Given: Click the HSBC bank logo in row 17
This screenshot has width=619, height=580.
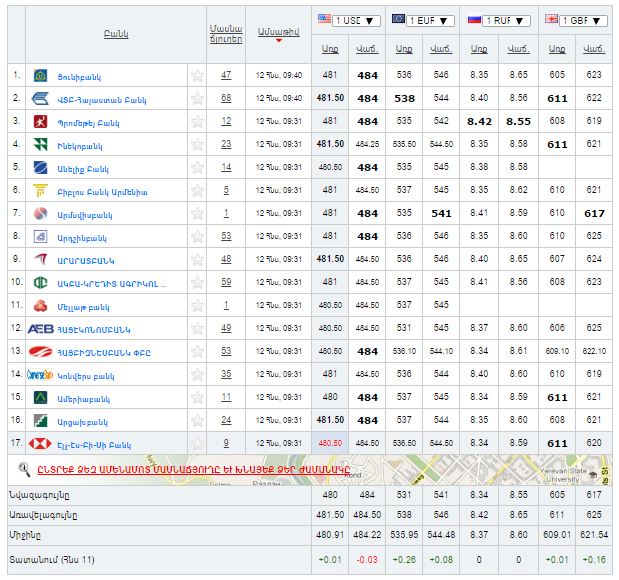Looking at the screenshot, I should (x=41, y=444).
